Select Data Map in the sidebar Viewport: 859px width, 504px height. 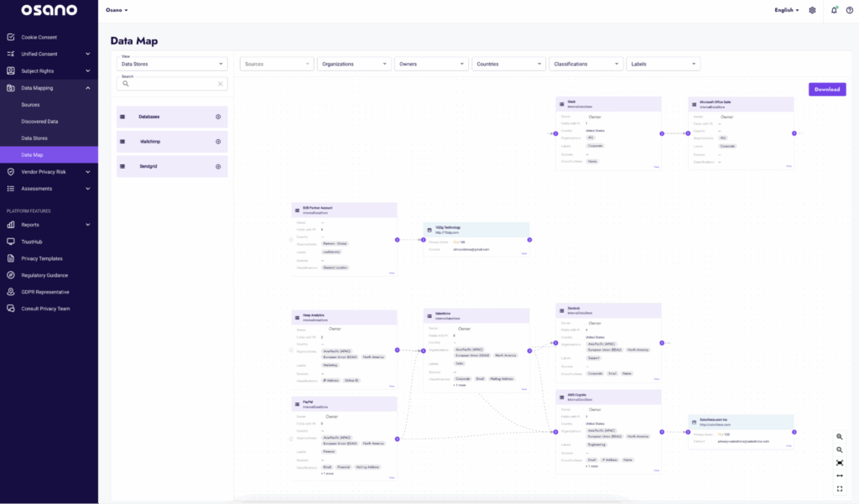click(49, 155)
